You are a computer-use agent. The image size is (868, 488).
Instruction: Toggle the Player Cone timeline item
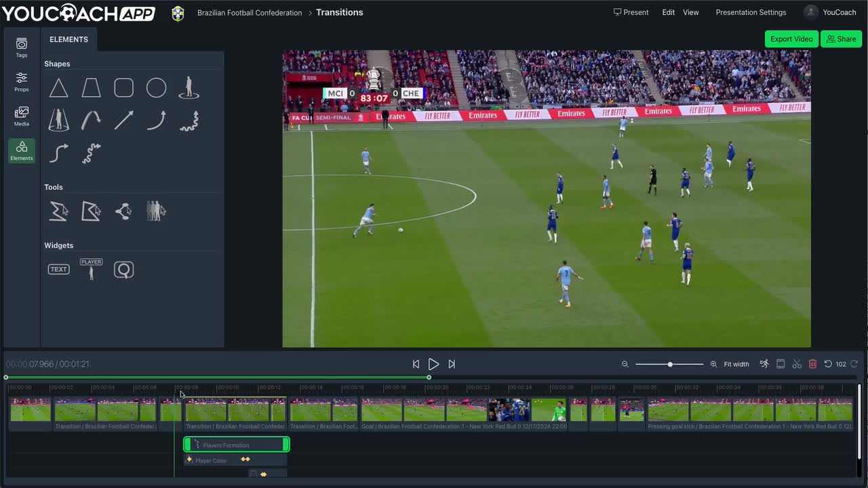[210, 460]
